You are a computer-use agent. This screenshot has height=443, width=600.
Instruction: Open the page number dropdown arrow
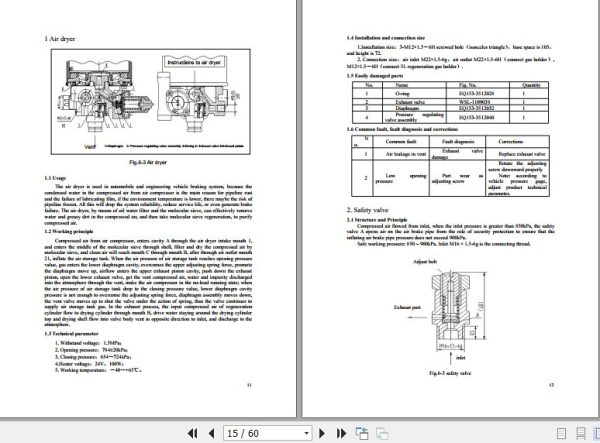[306, 433]
